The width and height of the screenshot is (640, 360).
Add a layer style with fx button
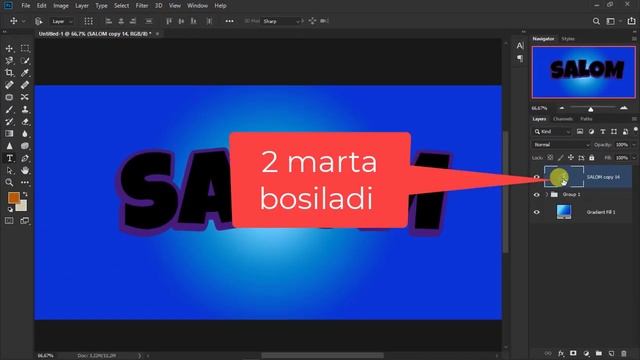(x=561, y=353)
